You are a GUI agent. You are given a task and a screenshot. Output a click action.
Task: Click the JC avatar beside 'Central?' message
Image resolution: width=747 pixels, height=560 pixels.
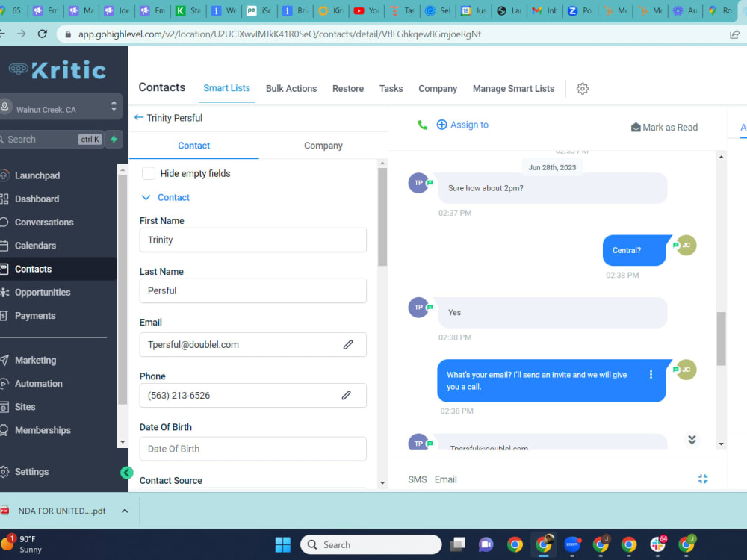[686, 245]
